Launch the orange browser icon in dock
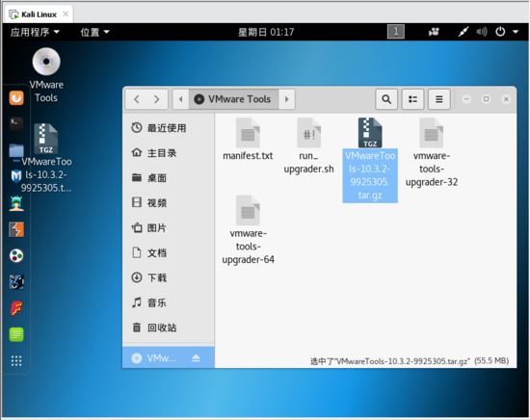Viewport: 530px width, 420px height. [x=16, y=98]
